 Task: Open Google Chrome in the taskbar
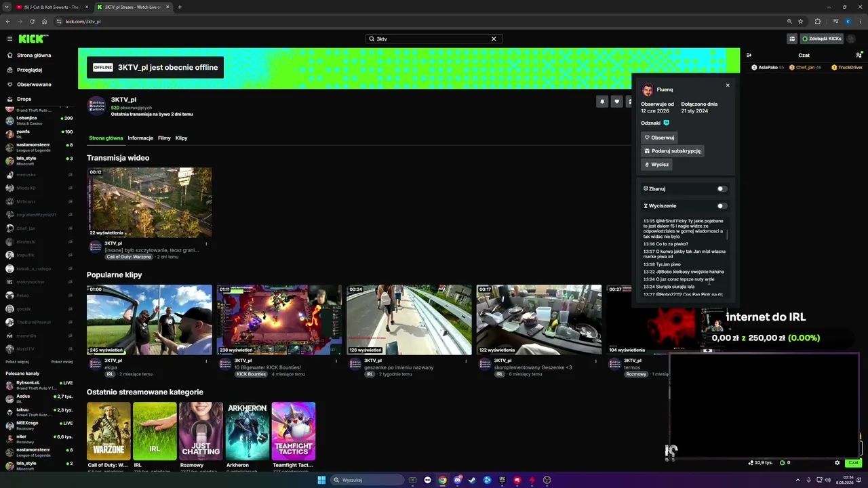point(442,480)
